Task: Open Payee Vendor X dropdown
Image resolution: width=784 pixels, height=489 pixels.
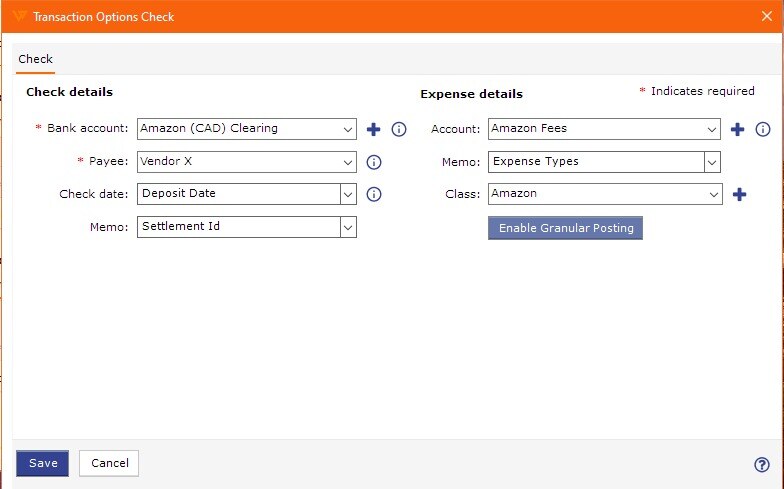Action: pos(247,162)
